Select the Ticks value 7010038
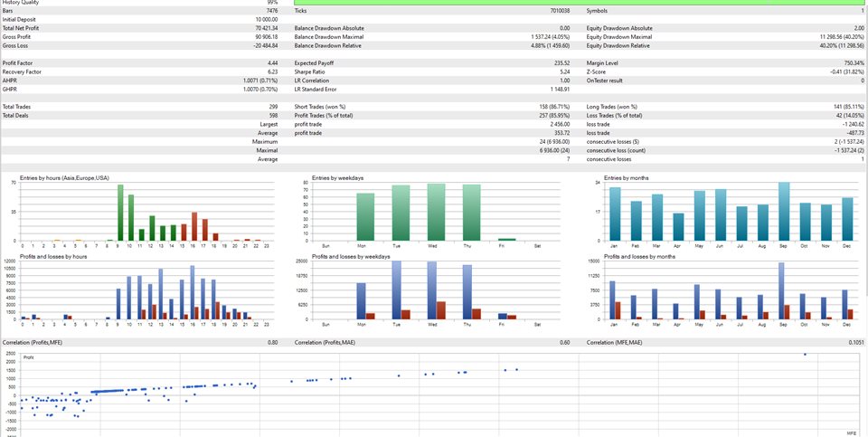 (560, 11)
